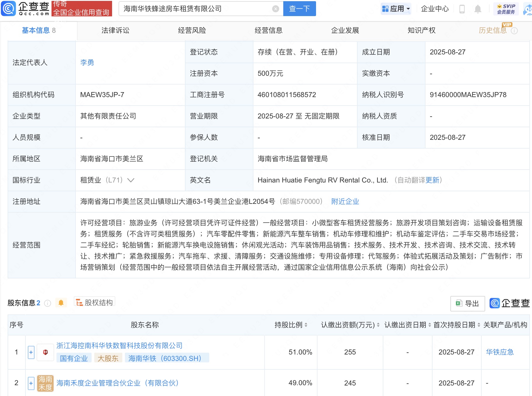Open the 历史信息 VIP tab
Image resolution: width=532 pixels, height=396 pixels.
492,30
